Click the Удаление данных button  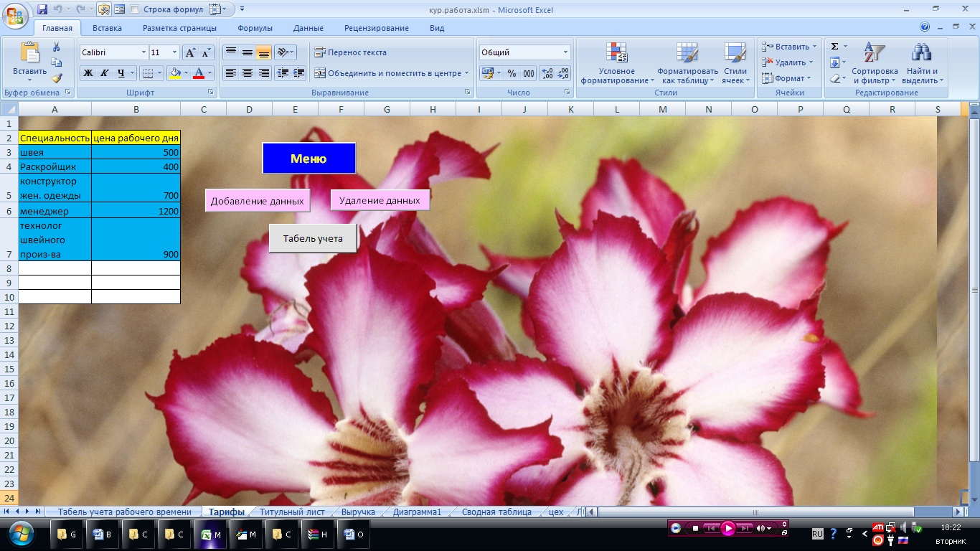point(380,200)
